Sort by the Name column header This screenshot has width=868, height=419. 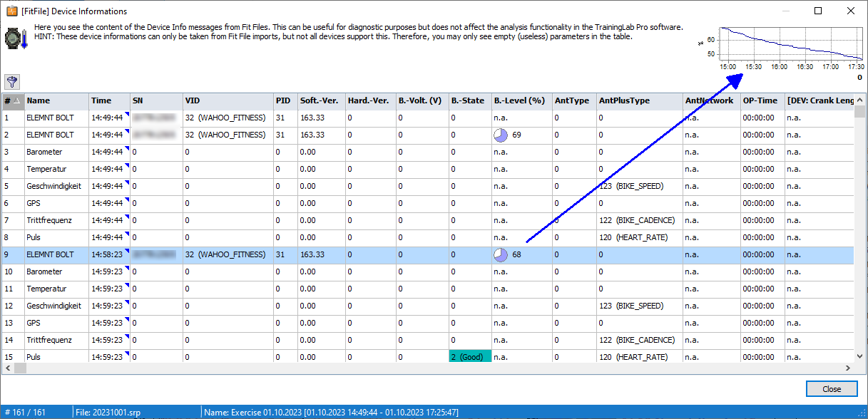point(56,100)
